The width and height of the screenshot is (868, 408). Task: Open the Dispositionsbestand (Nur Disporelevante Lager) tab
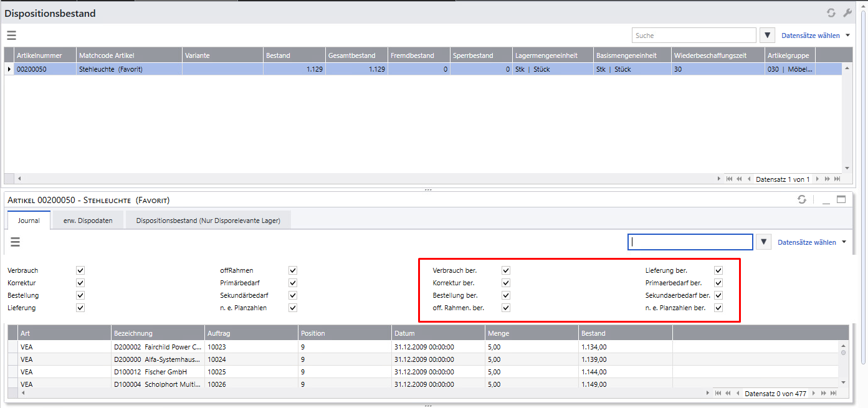[x=208, y=221]
